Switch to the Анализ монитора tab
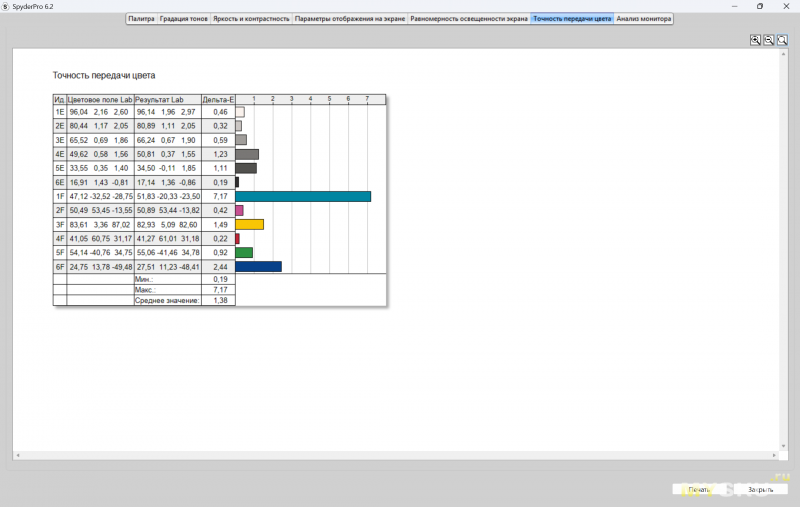The image size is (800, 507). coord(644,19)
